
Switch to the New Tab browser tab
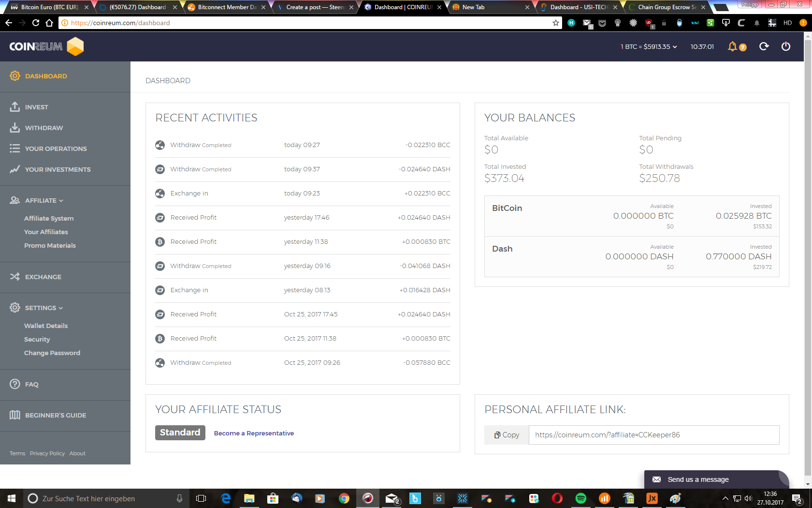[x=491, y=7]
